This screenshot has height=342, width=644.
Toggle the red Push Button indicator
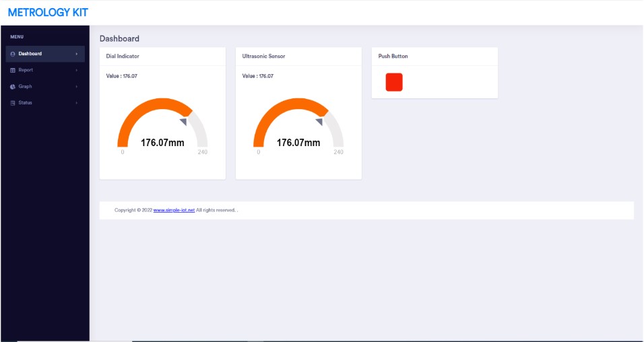394,82
